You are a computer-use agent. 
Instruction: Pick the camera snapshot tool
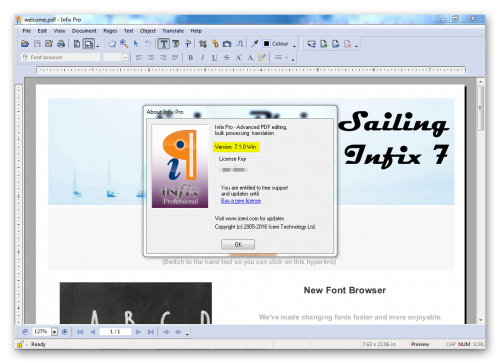(227, 44)
